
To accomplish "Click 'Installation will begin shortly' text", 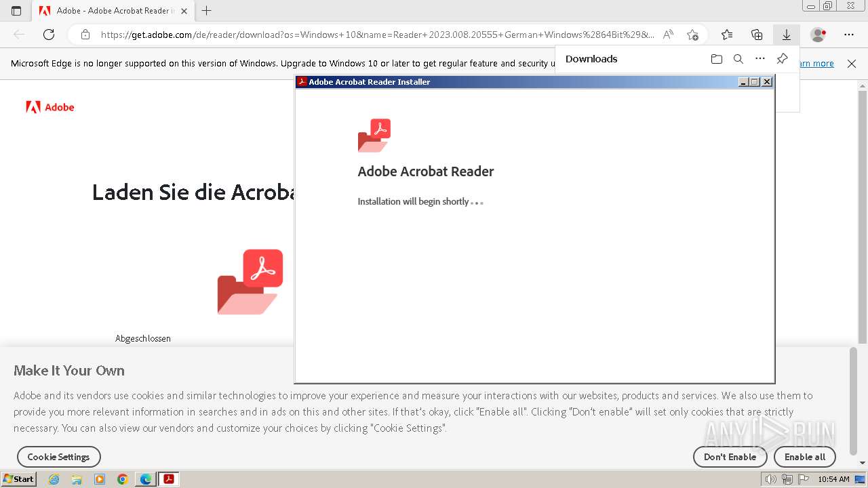I will click(x=413, y=201).
